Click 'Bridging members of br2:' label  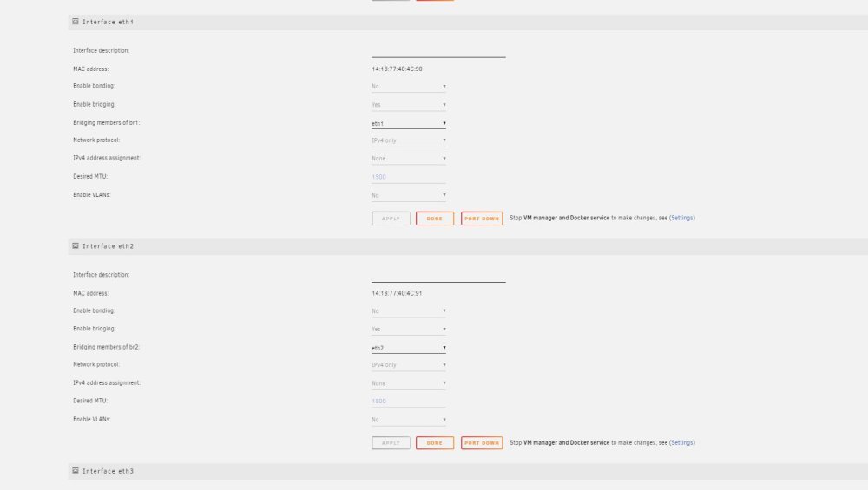point(106,347)
